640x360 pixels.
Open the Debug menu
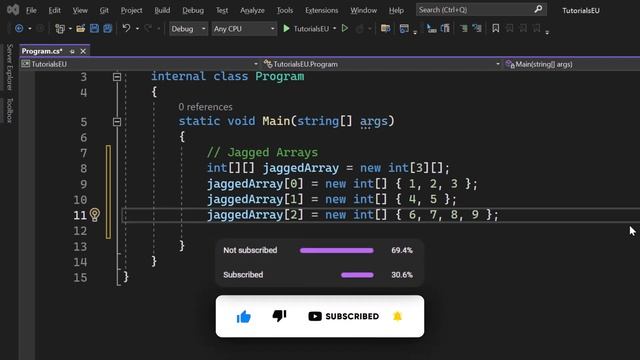(x=193, y=10)
